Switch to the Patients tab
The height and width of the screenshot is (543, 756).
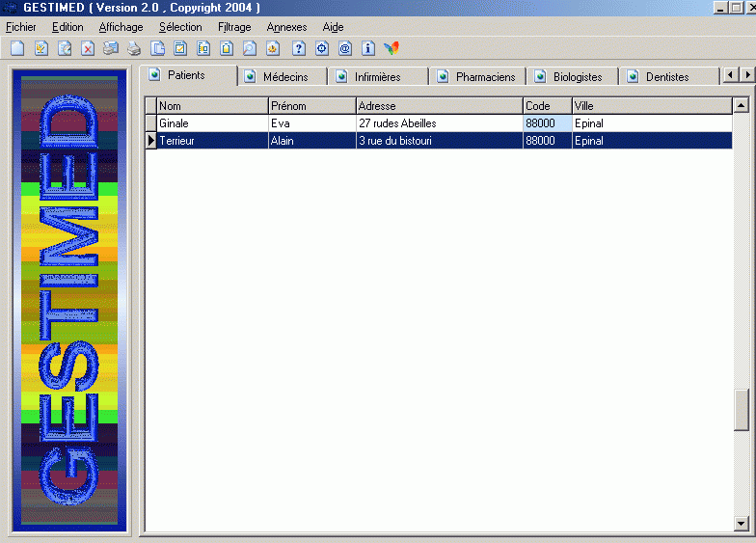point(189,75)
